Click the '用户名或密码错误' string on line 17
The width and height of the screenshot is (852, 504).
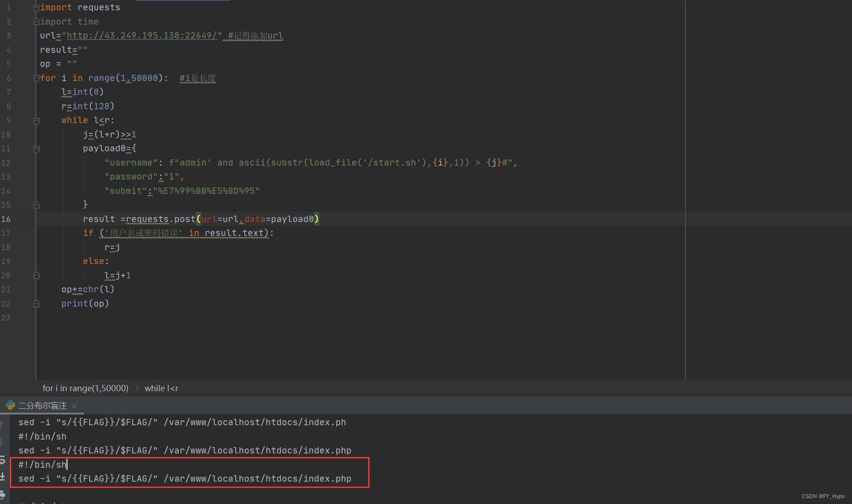[x=143, y=233]
